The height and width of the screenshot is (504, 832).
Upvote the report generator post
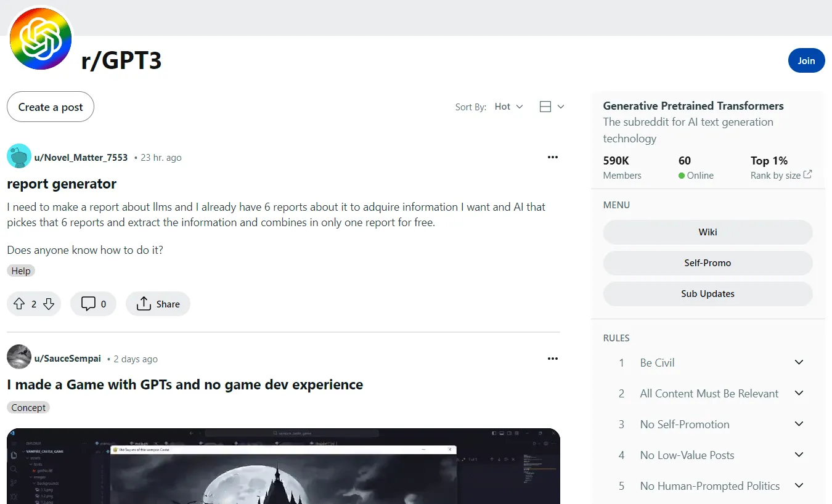point(19,304)
